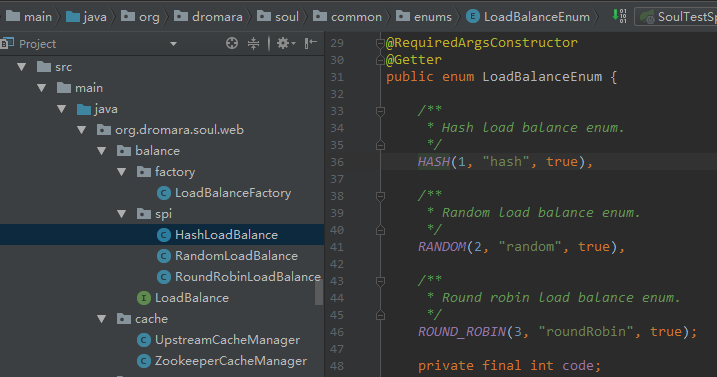
Task: Click LoadBalanceEnum in the breadcrumb bar
Action: point(537,17)
